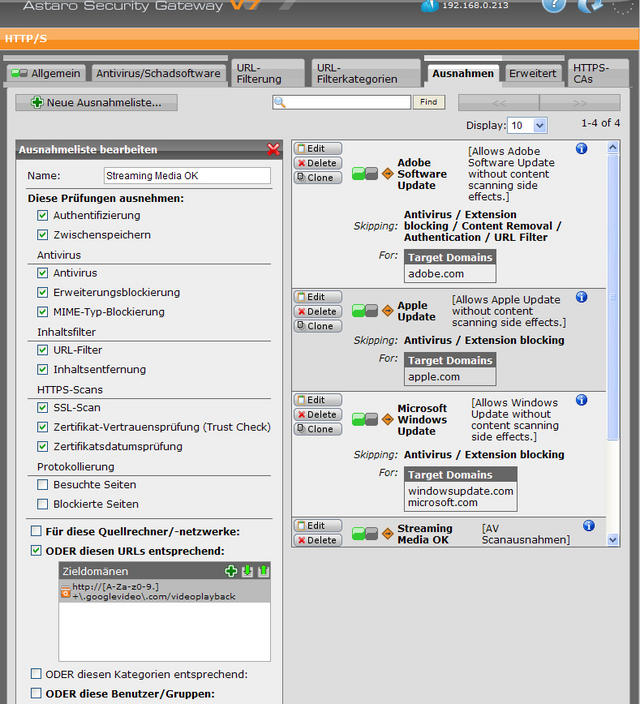Image resolution: width=640 pixels, height=704 pixels.
Task: Click green up-arrow export icon in Zieldomänen
Action: point(264,571)
